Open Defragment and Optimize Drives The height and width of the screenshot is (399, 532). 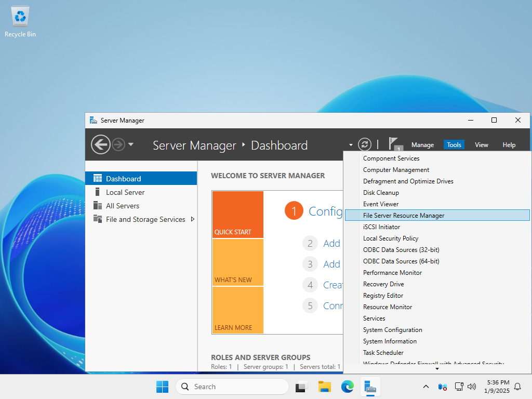(437, 181)
